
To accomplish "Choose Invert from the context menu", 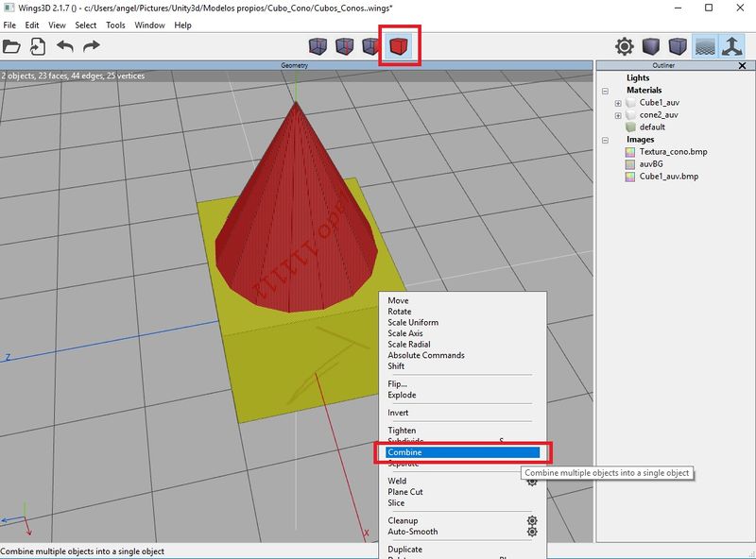I will tap(398, 413).
